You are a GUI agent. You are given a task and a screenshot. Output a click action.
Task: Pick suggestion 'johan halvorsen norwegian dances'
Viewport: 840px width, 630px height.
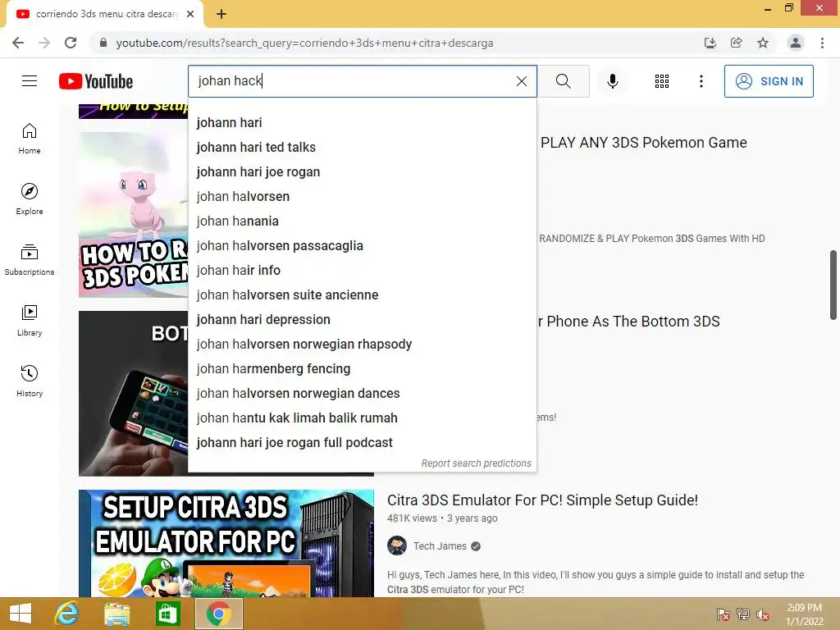pyautogui.click(x=362, y=394)
